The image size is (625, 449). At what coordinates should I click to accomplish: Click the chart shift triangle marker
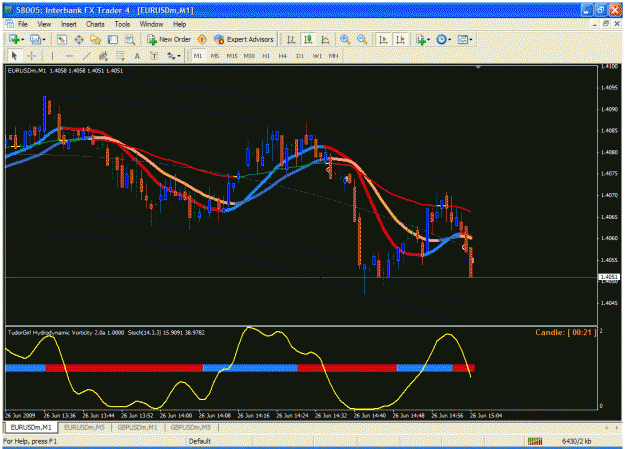[x=478, y=67]
